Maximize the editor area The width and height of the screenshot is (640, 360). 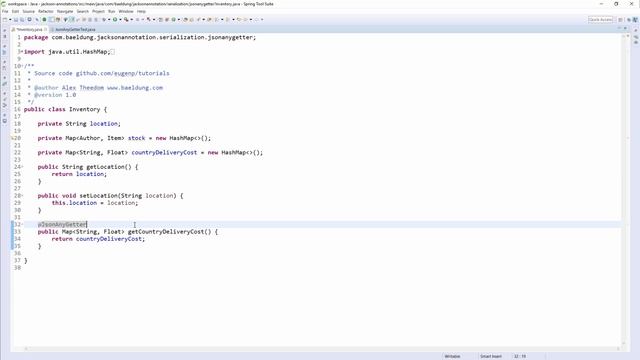click(625, 29)
